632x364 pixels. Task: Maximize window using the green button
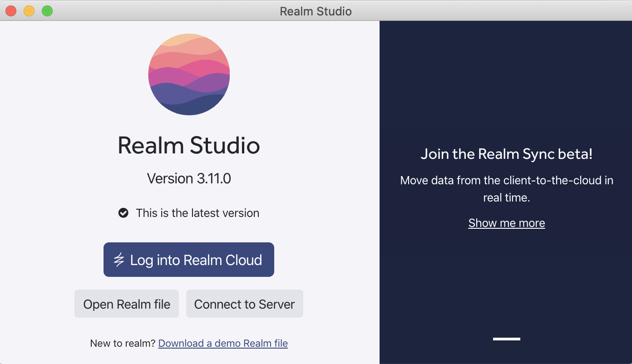[47, 11]
